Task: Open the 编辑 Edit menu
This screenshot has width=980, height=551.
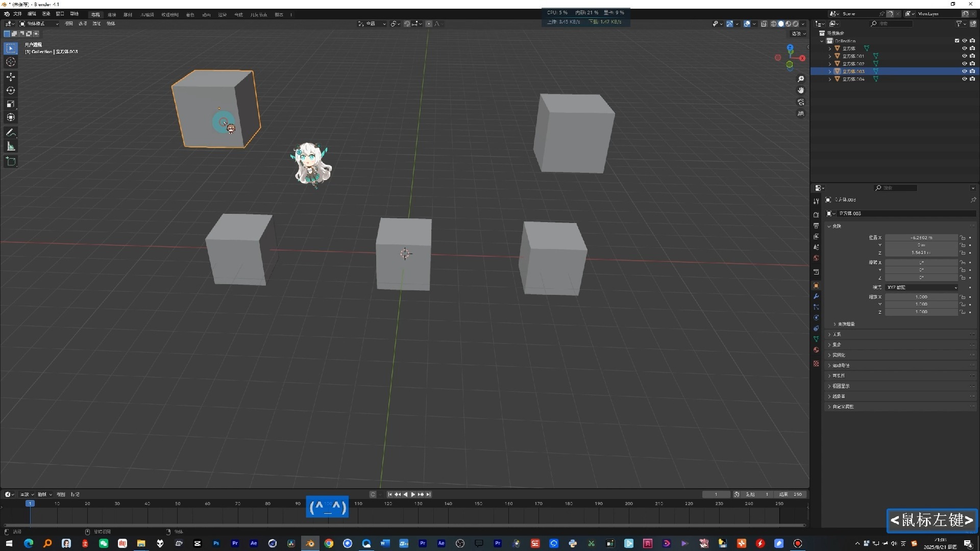Action: pos(32,14)
